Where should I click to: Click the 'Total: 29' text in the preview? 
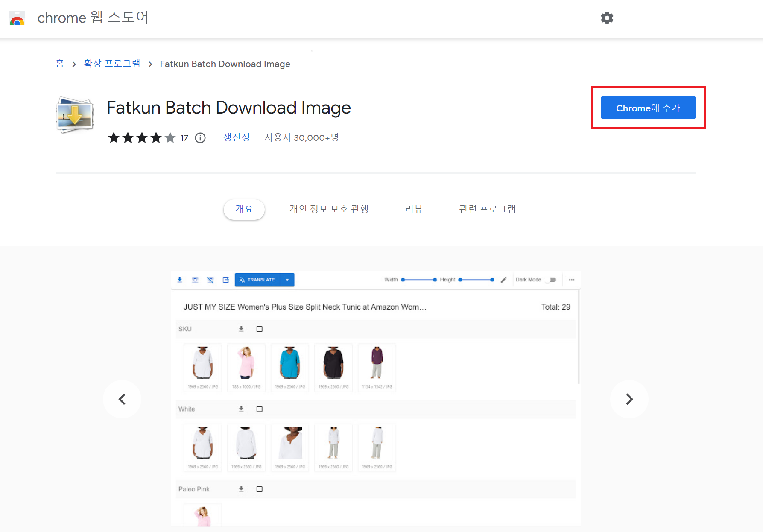pyautogui.click(x=556, y=307)
